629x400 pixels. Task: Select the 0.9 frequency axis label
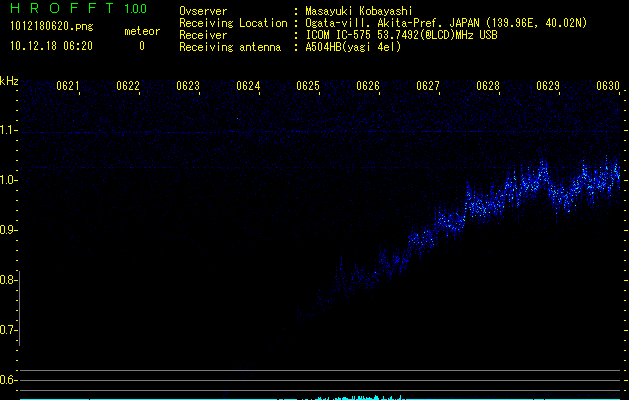(x=9, y=230)
